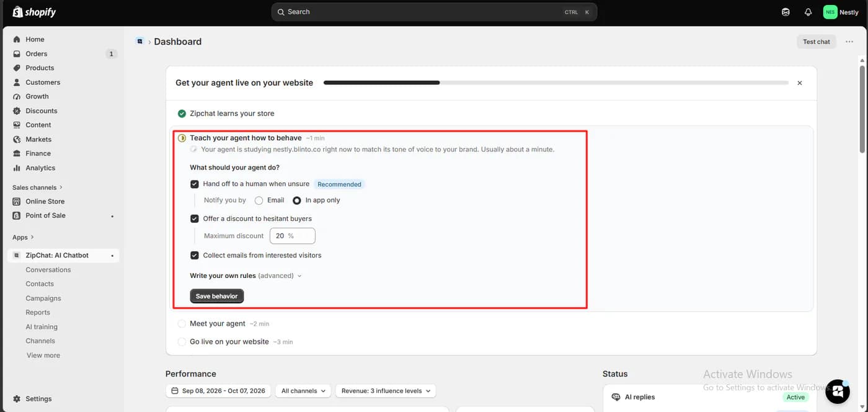Expand Sales channels section

pos(37,187)
